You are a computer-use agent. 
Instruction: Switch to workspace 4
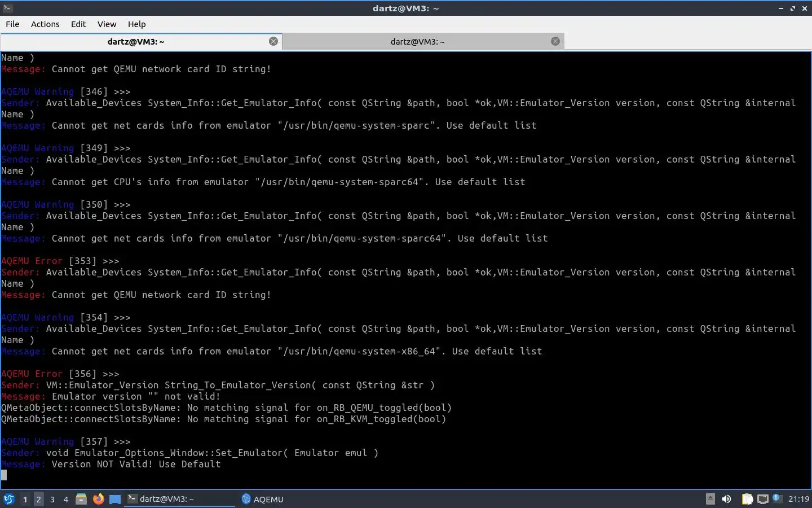pos(66,499)
